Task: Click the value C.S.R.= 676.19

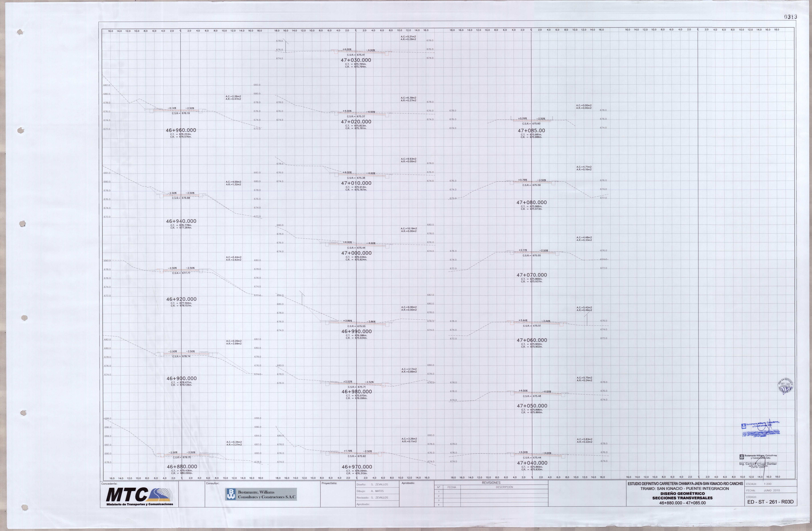Action: click(x=181, y=113)
